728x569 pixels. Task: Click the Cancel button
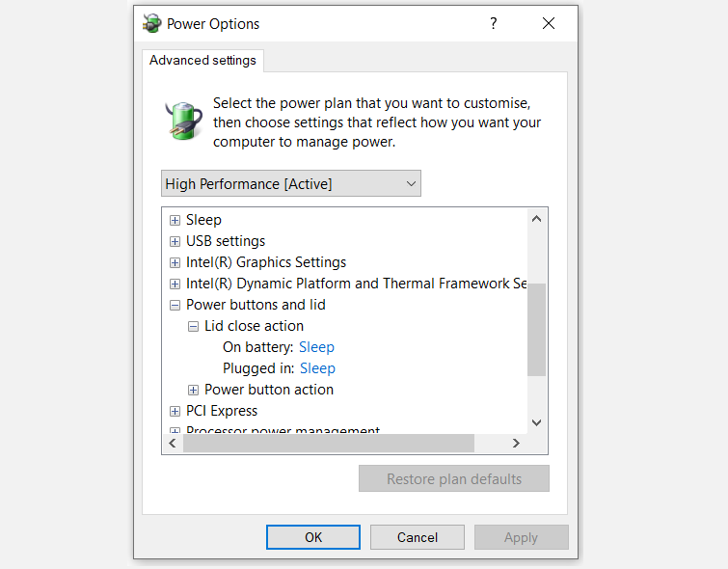(x=418, y=537)
